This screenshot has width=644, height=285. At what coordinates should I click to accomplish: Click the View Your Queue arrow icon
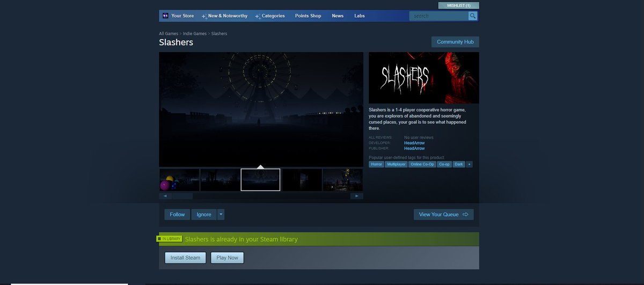coord(465,215)
